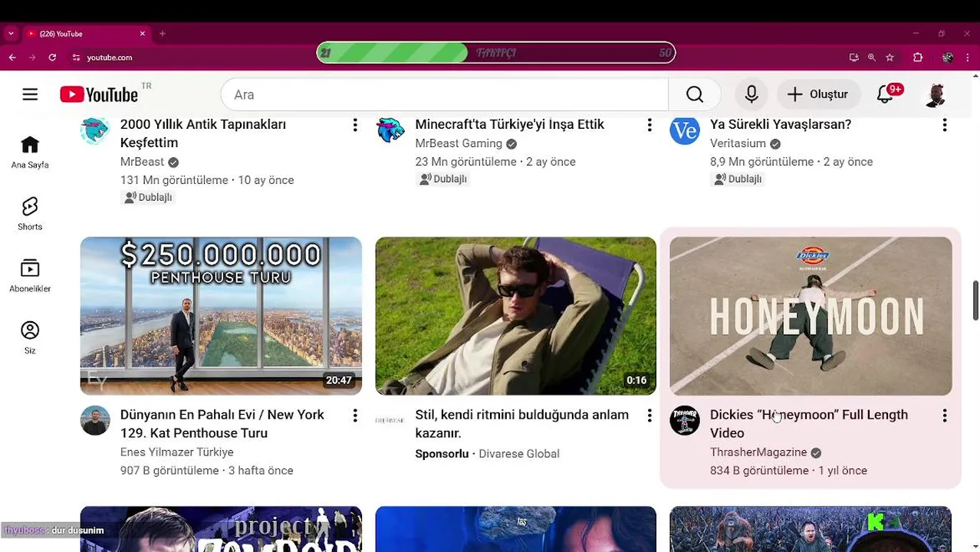Open the account profile avatar
The height and width of the screenshot is (552, 980).
pos(936,94)
